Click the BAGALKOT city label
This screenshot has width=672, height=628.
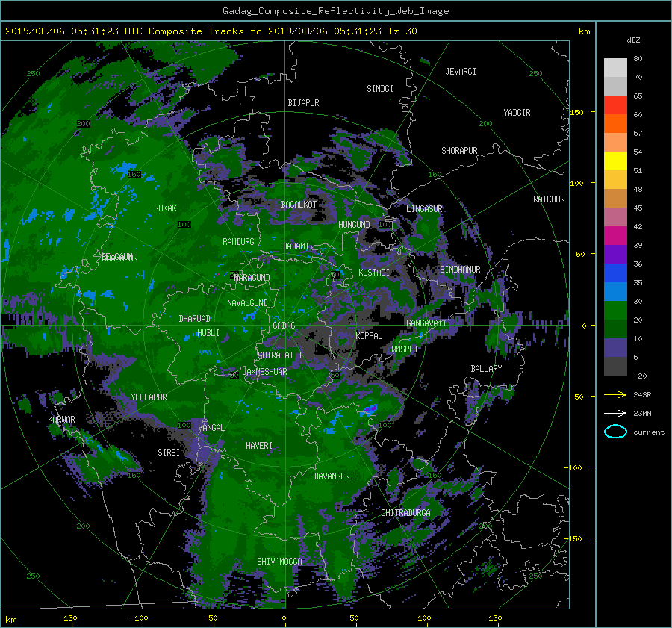point(299,205)
